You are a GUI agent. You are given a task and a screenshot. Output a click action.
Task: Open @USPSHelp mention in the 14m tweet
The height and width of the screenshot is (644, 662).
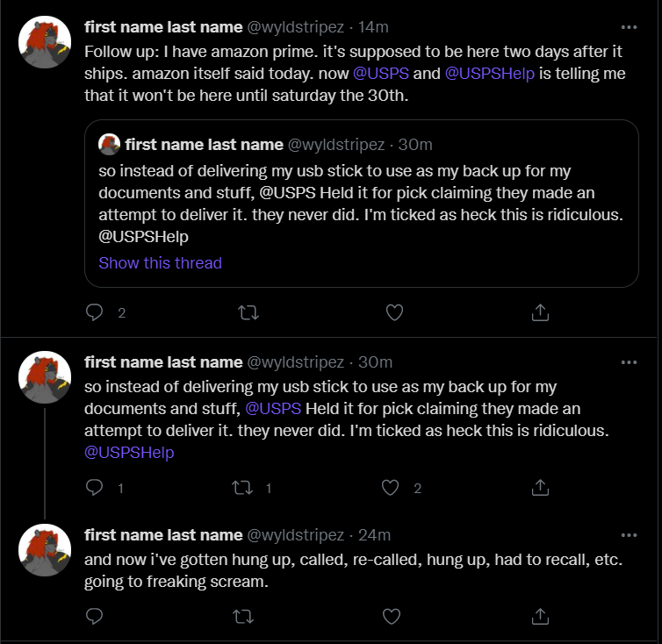tap(490, 74)
